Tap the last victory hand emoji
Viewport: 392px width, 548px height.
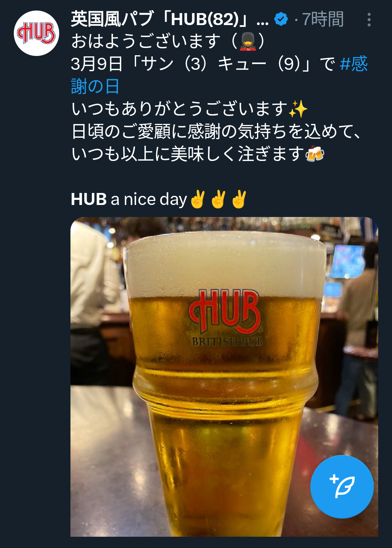click(239, 199)
